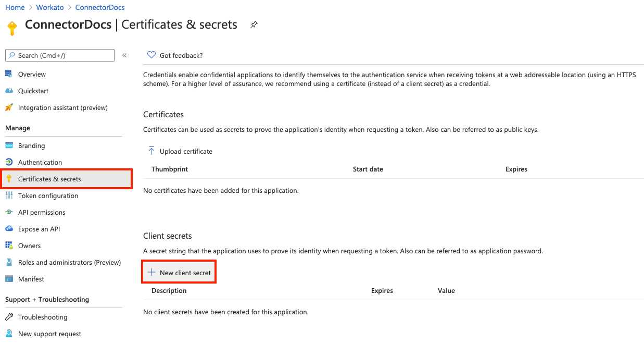
Task: Open Expose an API page
Action: click(x=39, y=229)
